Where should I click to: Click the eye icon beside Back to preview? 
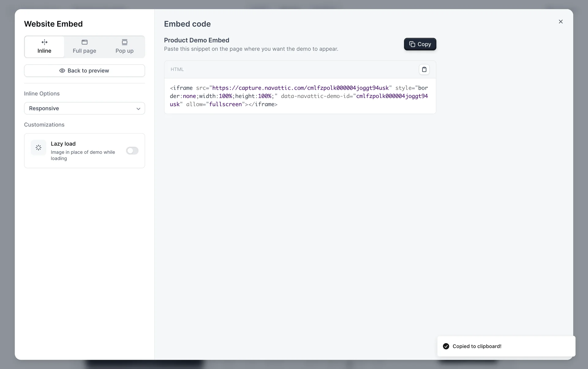click(x=62, y=71)
